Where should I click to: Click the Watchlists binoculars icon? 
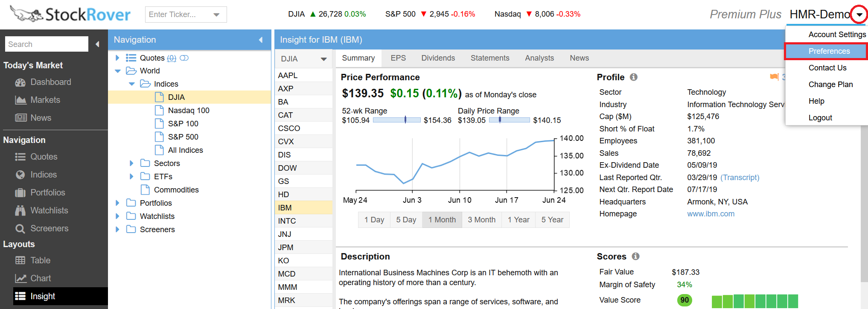(x=20, y=210)
